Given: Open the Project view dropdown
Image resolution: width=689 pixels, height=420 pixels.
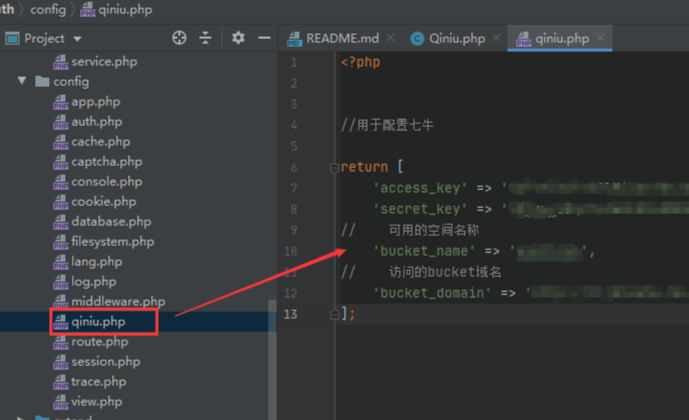Looking at the screenshot, I should pyautogui.click(x=78, y=39).
